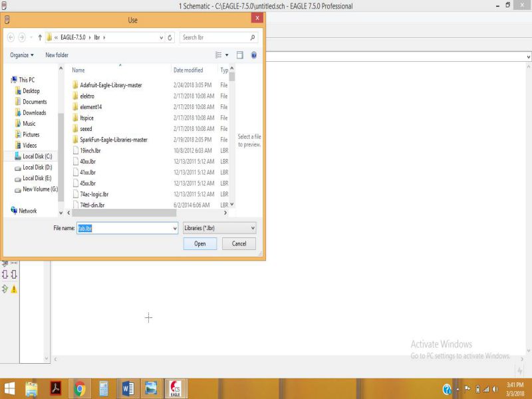This screenshot has width=532, height=399.
Task: Switch to Word in the taskbar
Action: tap(128, 389)
